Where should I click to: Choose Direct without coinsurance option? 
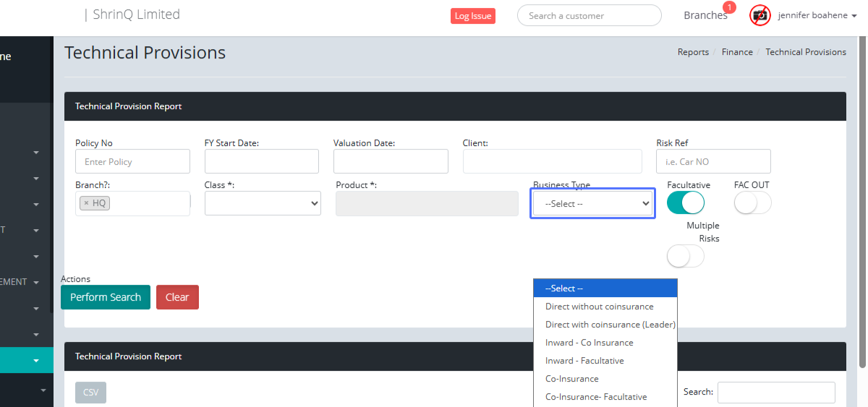pos(599,307)
